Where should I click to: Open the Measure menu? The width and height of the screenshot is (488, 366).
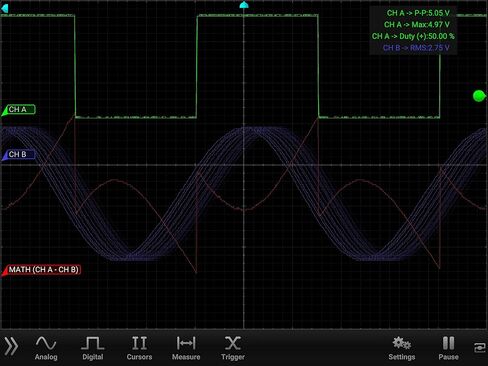[x=186, y=348]
